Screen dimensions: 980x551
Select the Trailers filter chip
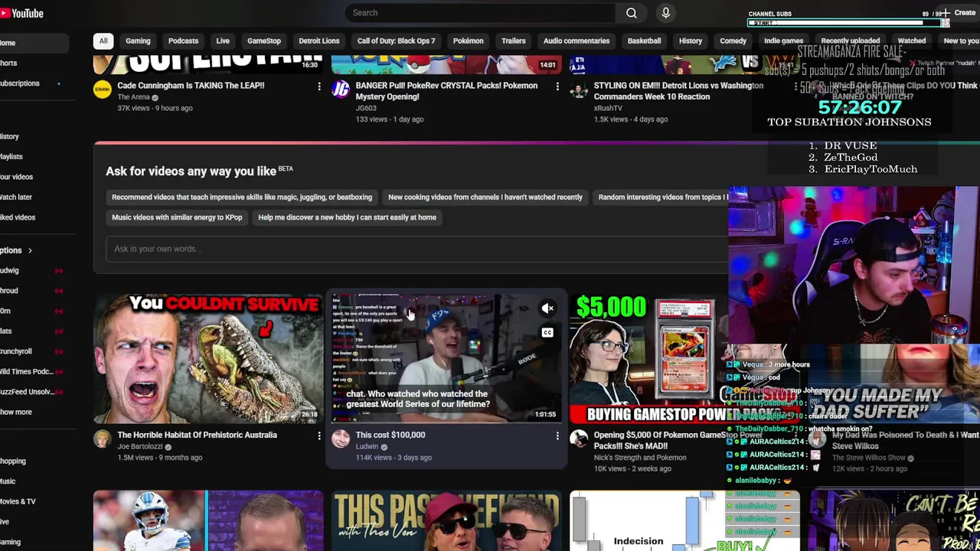click(x=513, y=41)
